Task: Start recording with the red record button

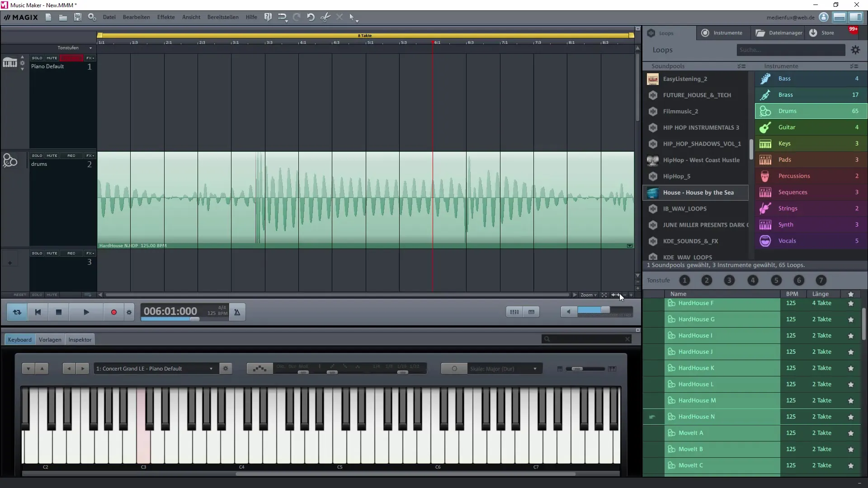Action: point(113,312)
